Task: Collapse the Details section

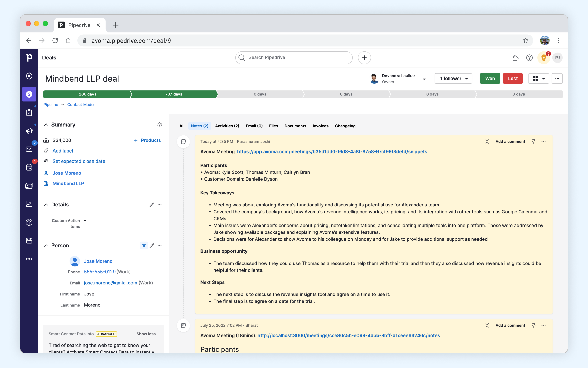Action: 46,205
